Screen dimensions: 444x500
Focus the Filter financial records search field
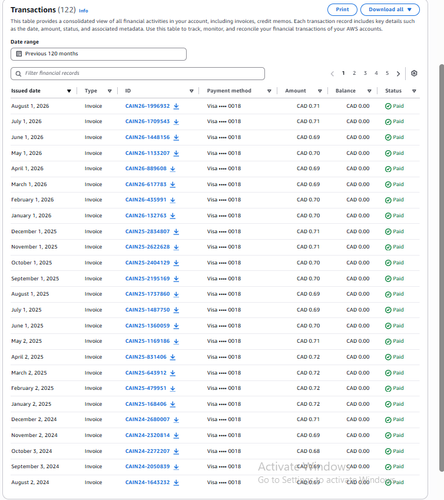point(138,73)
